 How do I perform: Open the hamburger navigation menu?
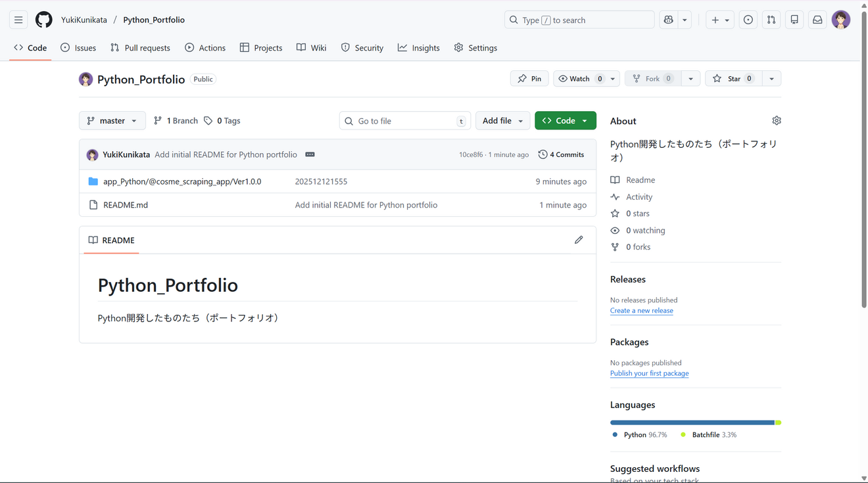[18, 20]
